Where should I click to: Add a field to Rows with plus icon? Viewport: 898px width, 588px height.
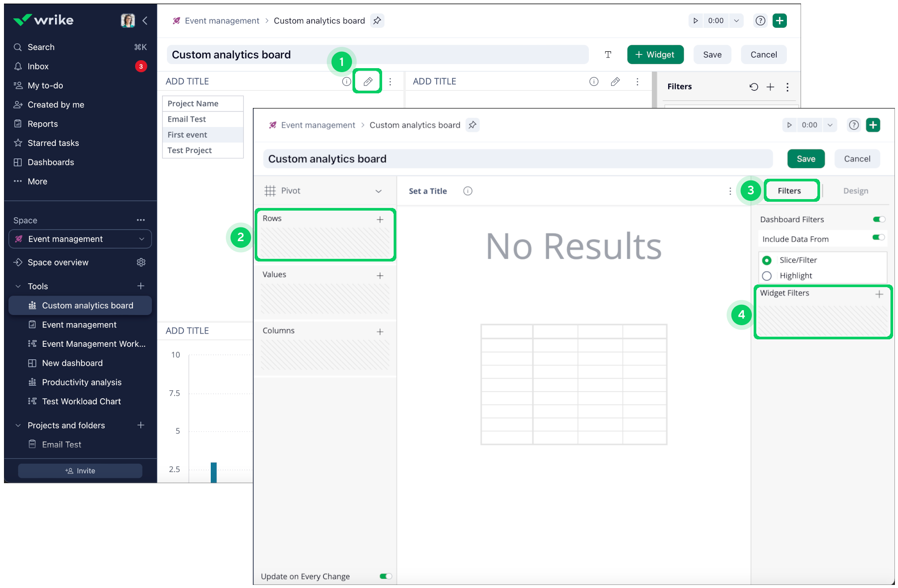click(x=380, y=219)
